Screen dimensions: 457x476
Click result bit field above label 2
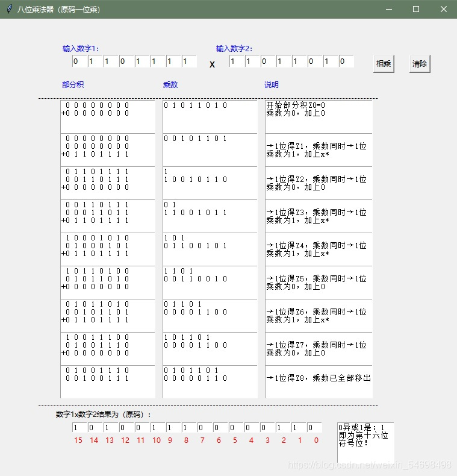[283, 428]
